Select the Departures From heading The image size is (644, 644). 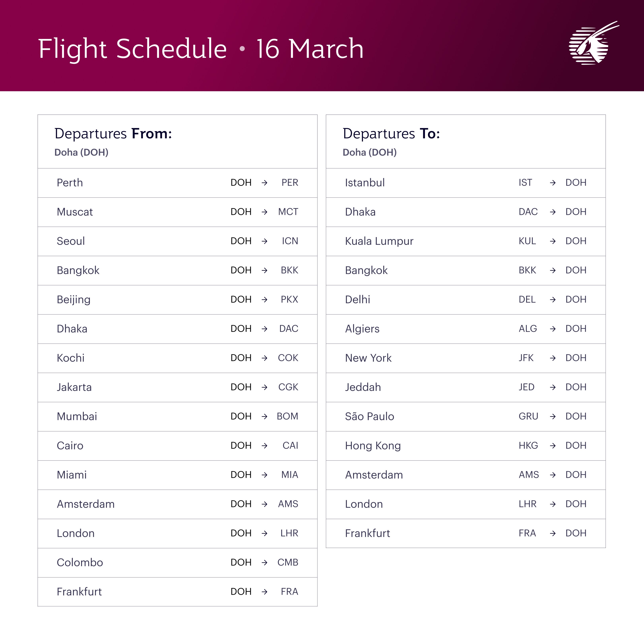pyautogui.click(x=113, y=134)
